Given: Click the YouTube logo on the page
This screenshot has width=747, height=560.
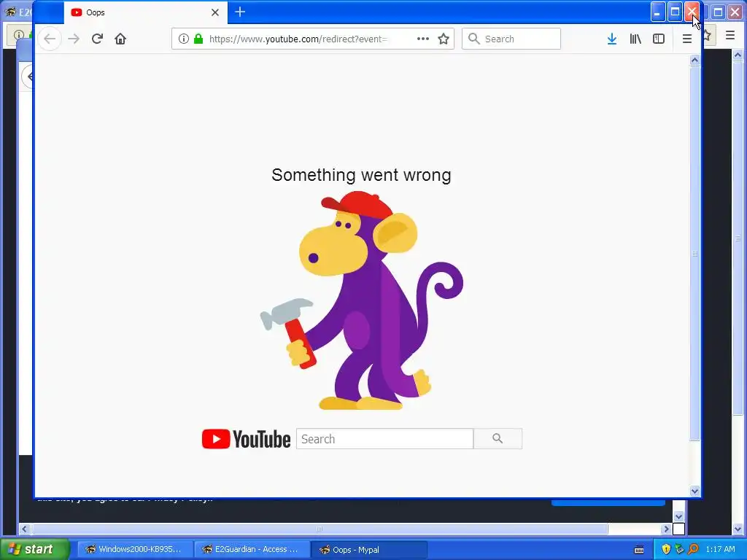Looking at the screenshot, I should click(246, 438).
